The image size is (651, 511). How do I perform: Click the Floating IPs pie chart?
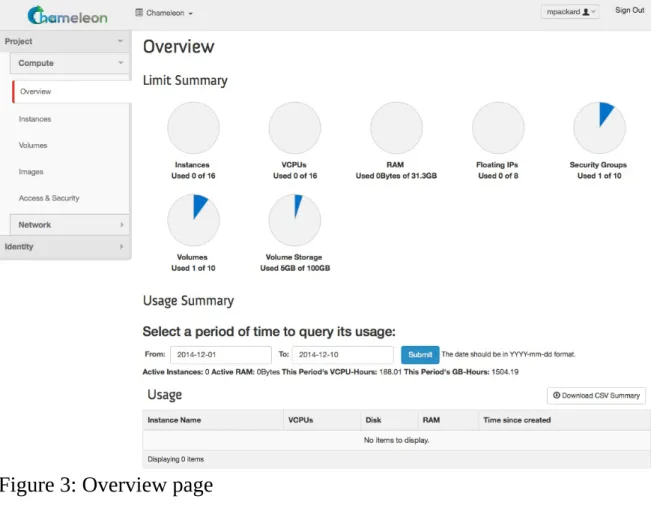click(498, 128)
